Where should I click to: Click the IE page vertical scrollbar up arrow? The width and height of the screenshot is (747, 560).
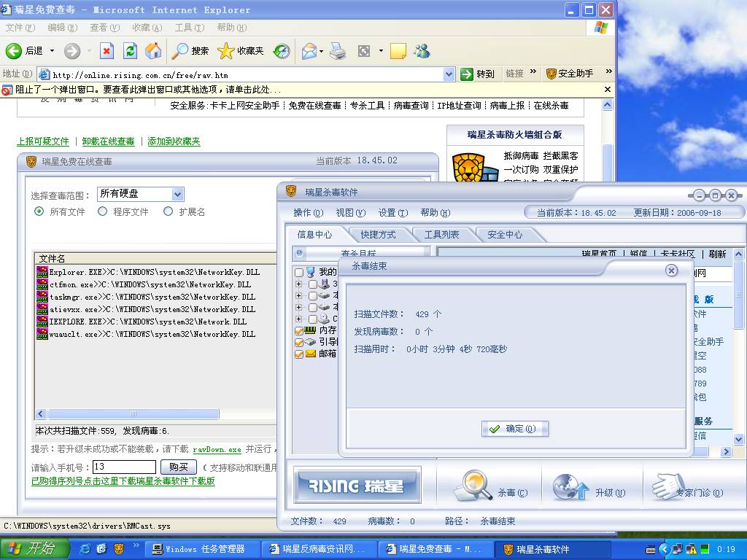tap(608, 105)
